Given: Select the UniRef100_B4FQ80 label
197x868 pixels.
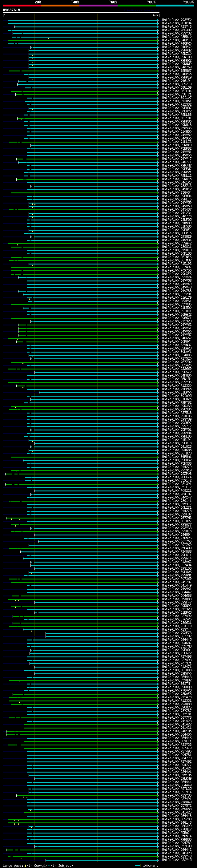Looking at the screenshot, I should coord(177,375).
